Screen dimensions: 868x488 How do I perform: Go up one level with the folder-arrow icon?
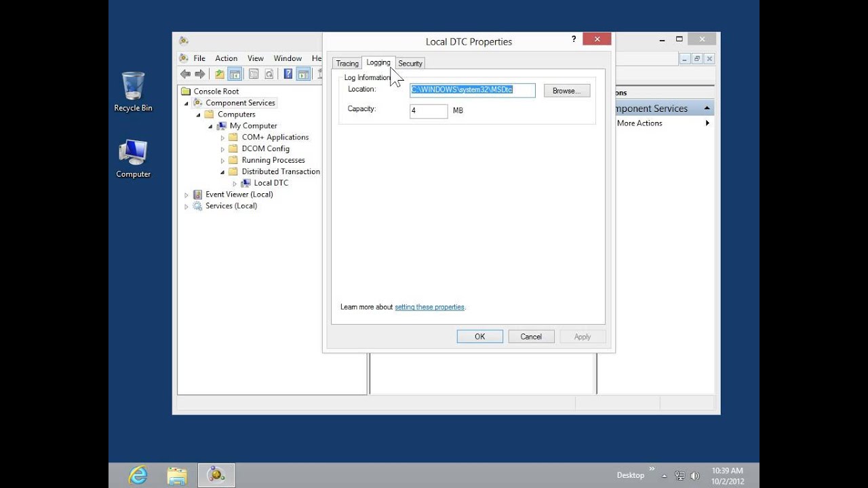(220, 74)
